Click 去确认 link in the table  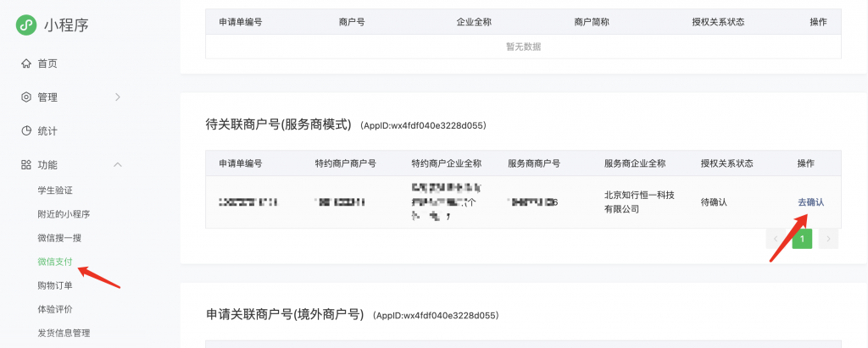pos(810,202)
